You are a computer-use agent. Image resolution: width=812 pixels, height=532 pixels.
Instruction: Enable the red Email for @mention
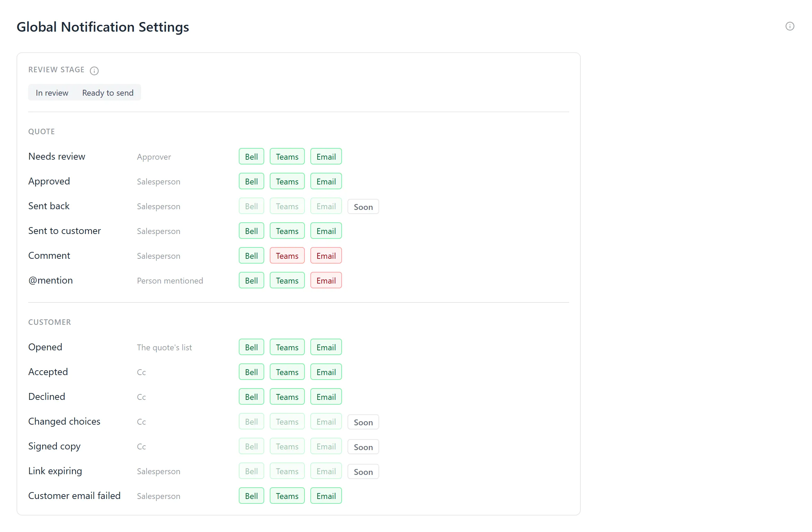click(x=326, y=280)
